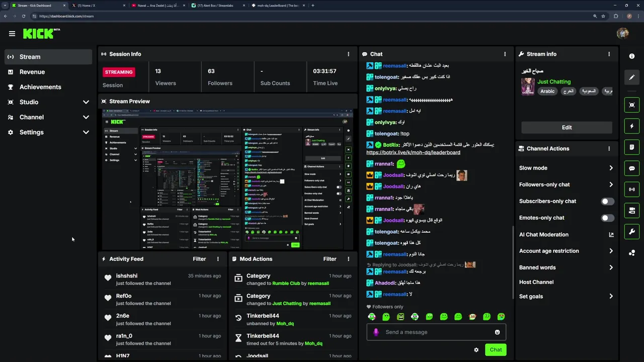Click the green Chat send button
644x362 pixels.
tap(496, 350)
